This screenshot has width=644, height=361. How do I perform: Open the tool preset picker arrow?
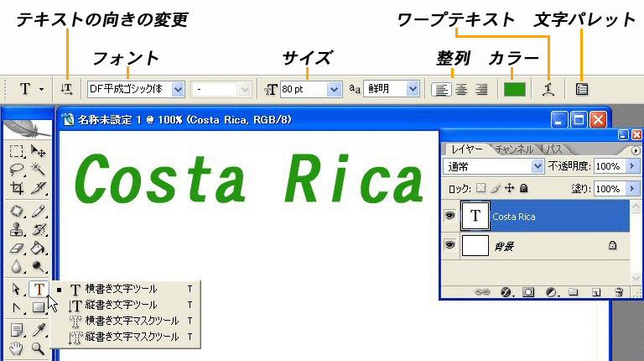point(41,89)
